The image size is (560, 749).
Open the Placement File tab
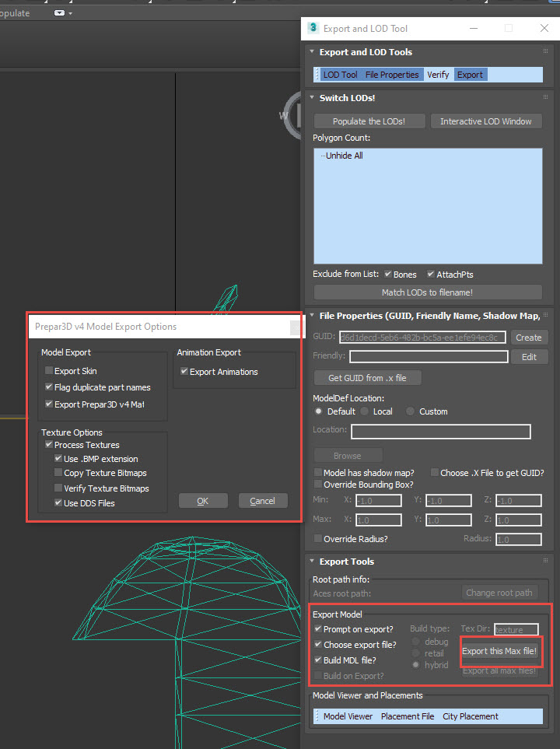coord(408,716)
